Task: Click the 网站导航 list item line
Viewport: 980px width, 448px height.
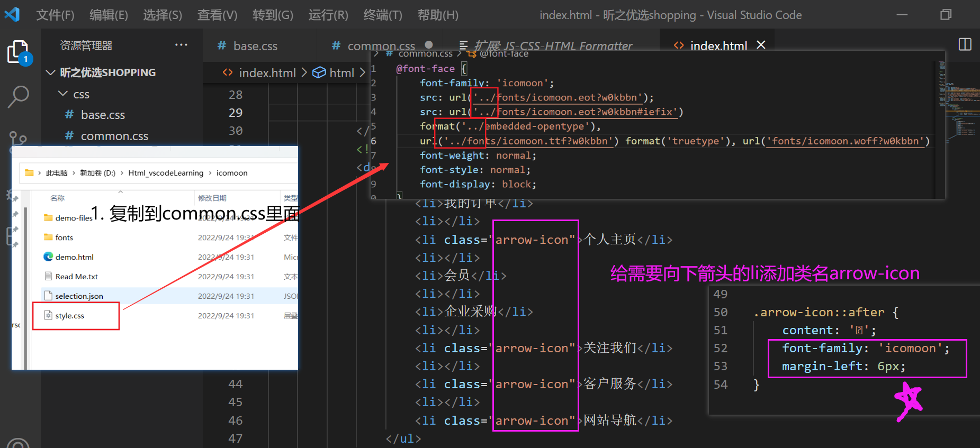Action: pos(544,420)
